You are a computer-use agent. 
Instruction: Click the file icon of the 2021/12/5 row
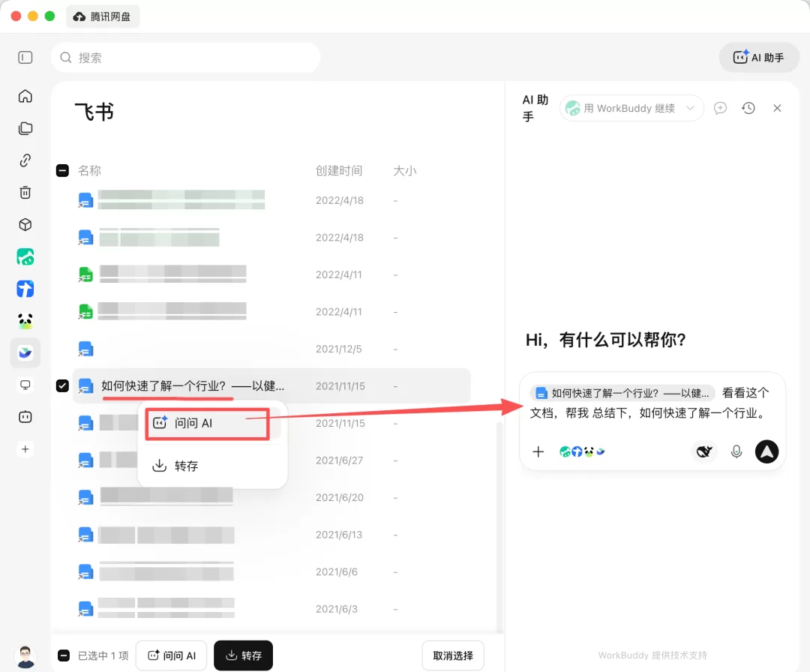pyautogui.click(x=85, y=349)
